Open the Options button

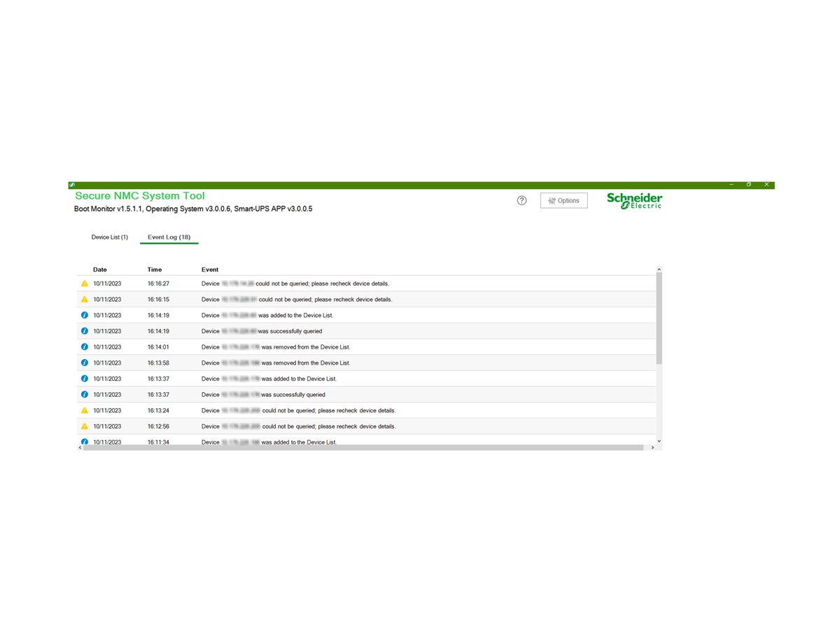[x=563, y=201]
